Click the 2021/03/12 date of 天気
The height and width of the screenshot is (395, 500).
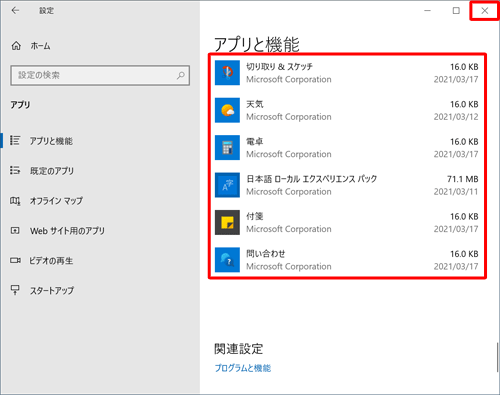click(456, 117)
